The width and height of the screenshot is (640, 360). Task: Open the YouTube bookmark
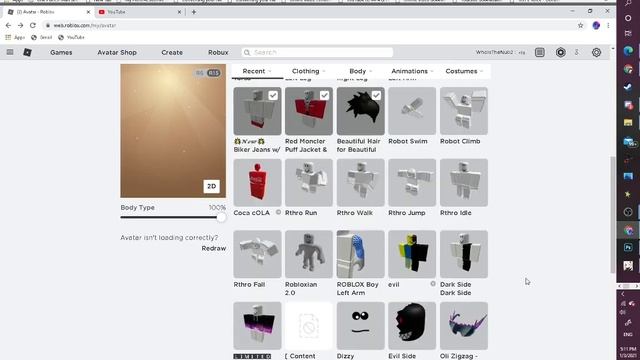(x=71, y=37)
